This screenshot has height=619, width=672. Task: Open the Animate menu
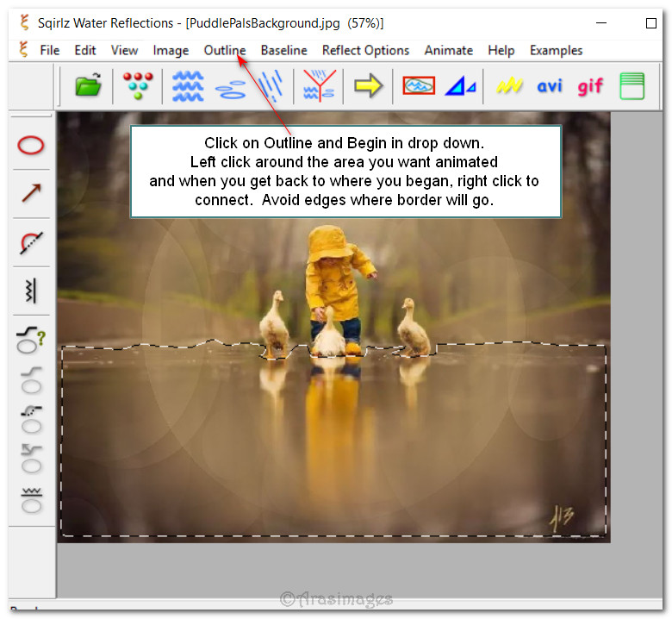tap(448, 50)
